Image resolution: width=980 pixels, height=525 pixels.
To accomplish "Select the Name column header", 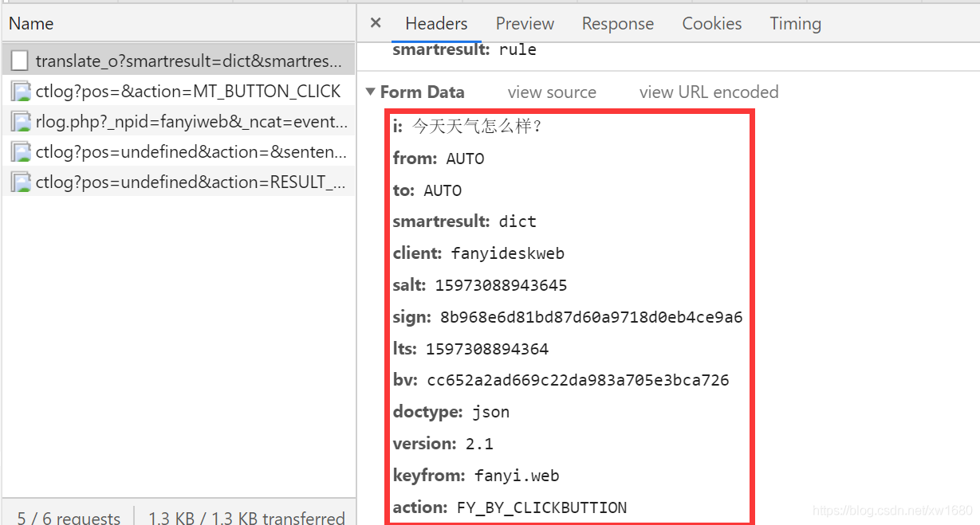I will point(30,23).
